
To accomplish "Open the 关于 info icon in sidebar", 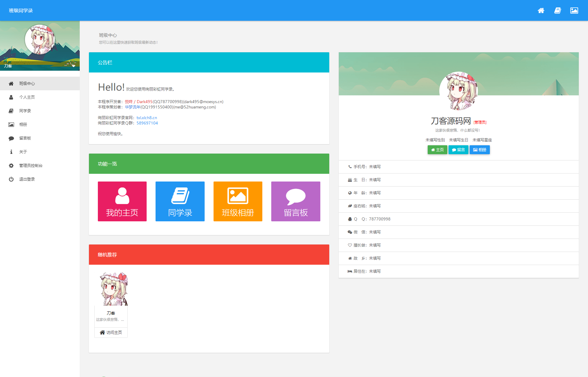I will [x=11, y=152].
